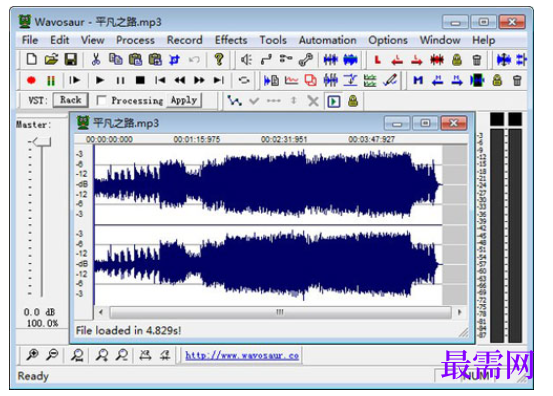Toggle the loop playback icon
This screenshot has width=553, height=396.
(244, 80)
